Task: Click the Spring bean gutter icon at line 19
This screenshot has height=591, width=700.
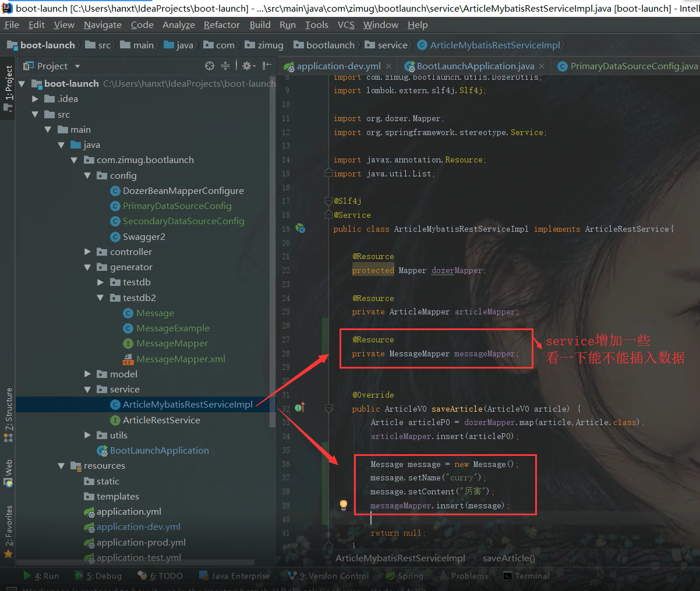Action: (300, 228)
